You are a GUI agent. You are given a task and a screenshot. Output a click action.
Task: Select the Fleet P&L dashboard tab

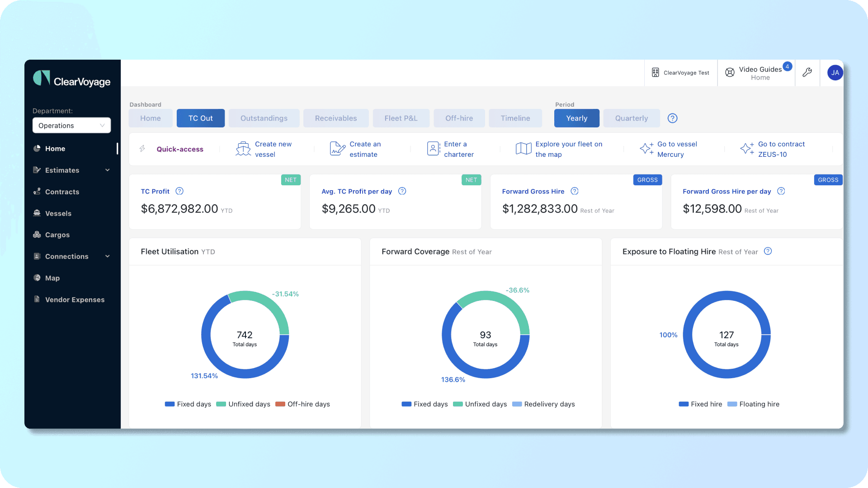(x=401, y=117)
